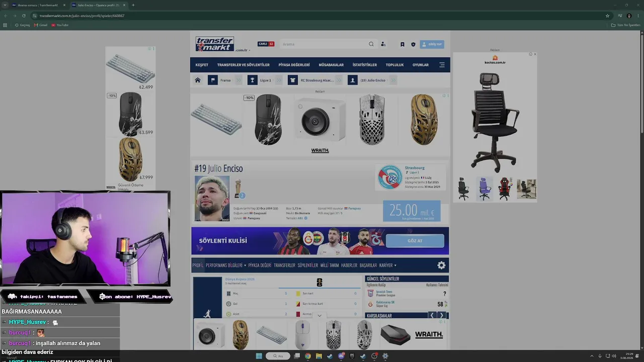Open the bookmark watchlist icon

point(403,44)
